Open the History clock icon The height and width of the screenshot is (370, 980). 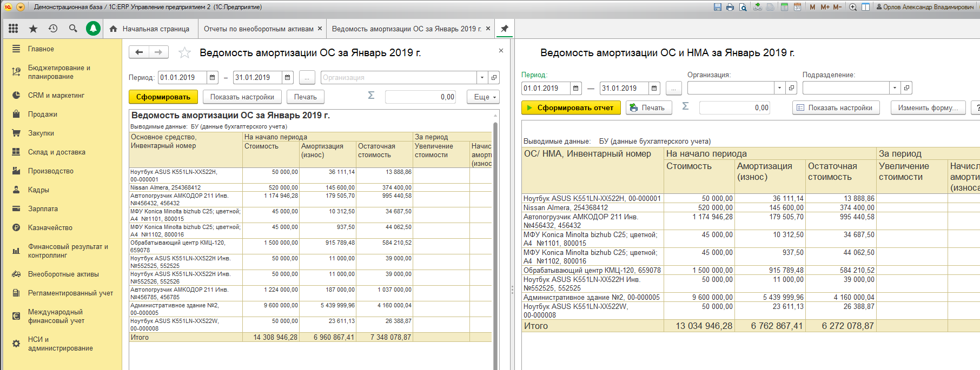point(53,29)
